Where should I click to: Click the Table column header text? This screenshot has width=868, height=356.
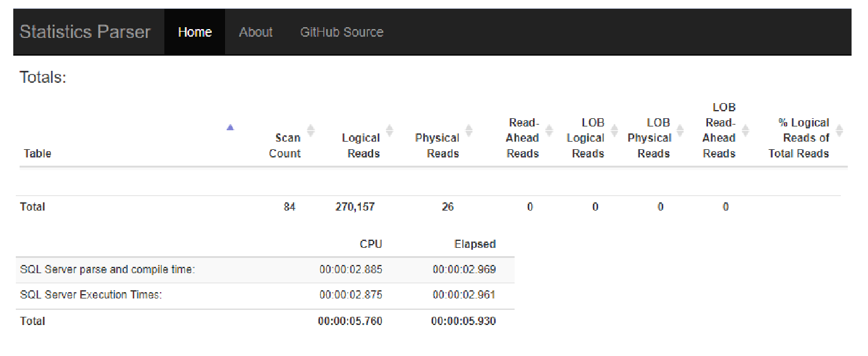point(37,154)
